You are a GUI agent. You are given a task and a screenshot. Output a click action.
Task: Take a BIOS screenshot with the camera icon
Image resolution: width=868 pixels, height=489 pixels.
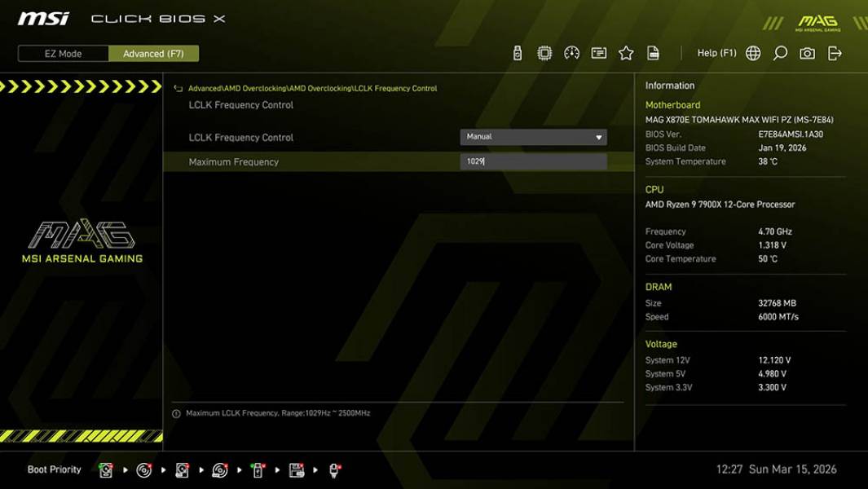[x=807, y=52]
